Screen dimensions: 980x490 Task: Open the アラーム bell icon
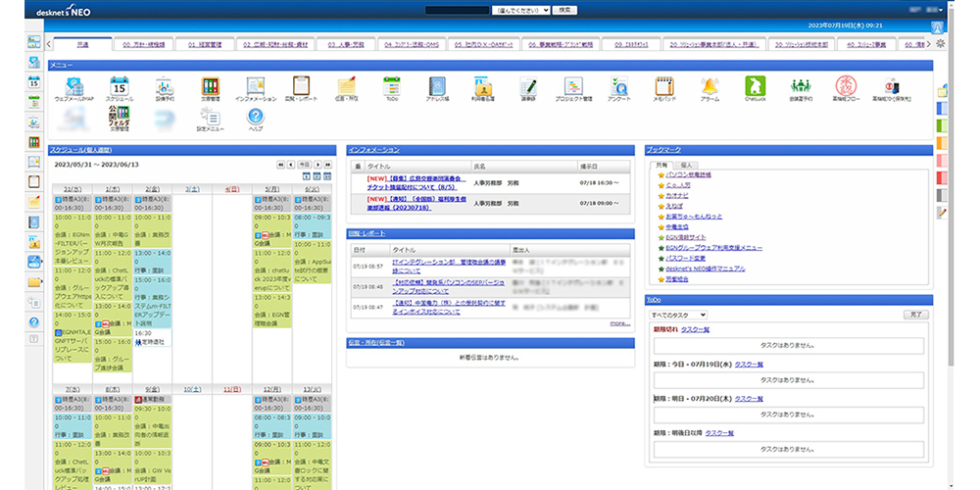pos(709,87)
